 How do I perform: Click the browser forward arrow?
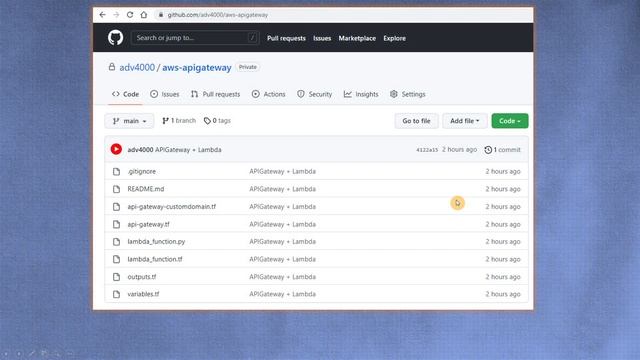tap(116, 15)
